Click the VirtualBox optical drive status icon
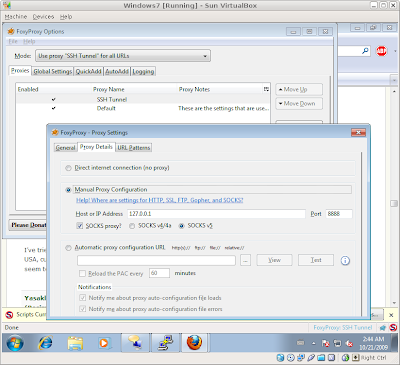 (291, 358)
